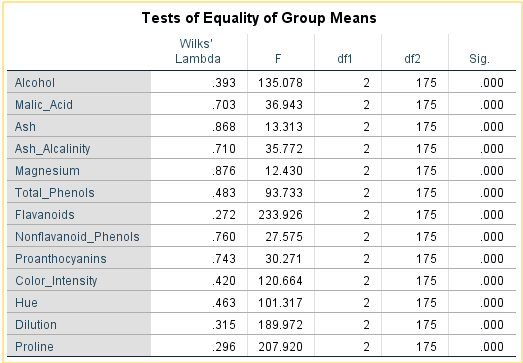Image resolution: width=523 pixels, height=363 pixels.
Task: Click the Flavanoids F value 233.926
Action: click(x=281, y=215)
